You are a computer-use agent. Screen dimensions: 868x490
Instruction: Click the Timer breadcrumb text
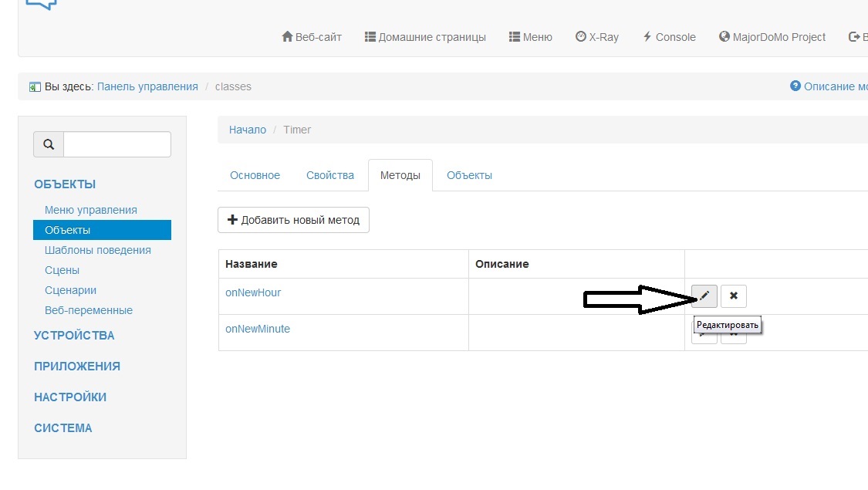tap(297, 130)
